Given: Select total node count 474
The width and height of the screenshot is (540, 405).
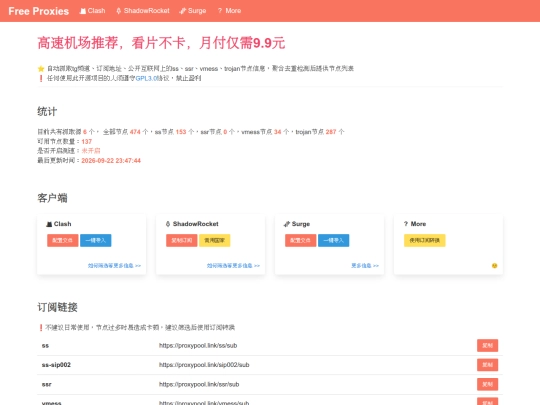Looking at the screenshot, I should pos(135,132).
